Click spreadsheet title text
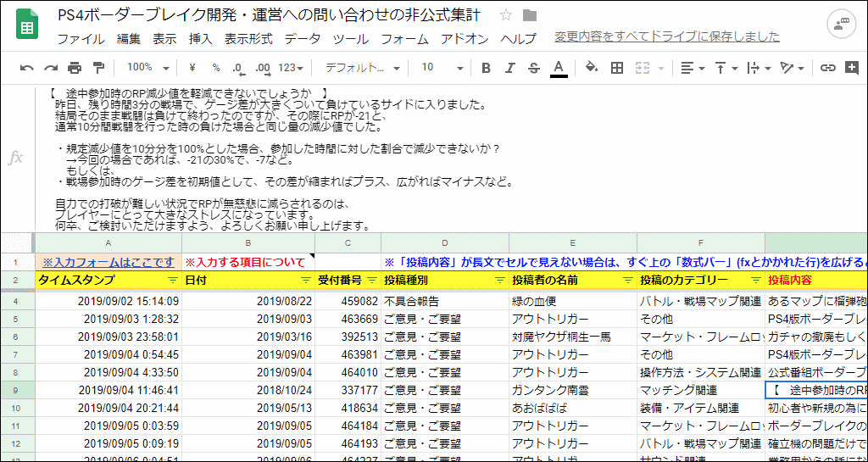Image resolution: width=868 pixels, height=462 pixels. click(269, 15)
